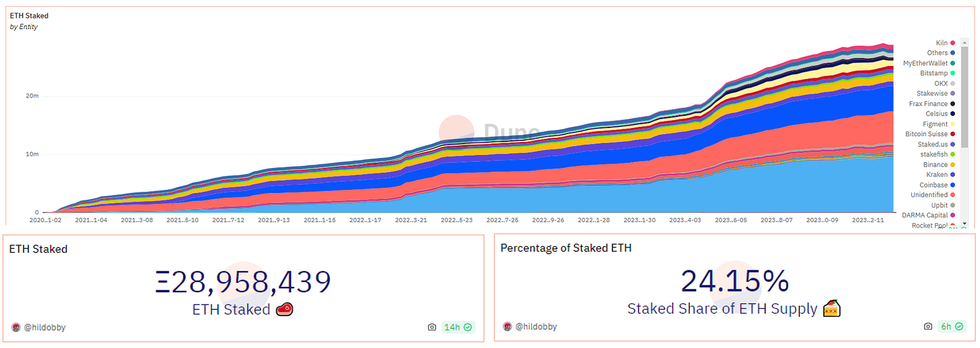The width and height of the screenshot is (980, 348).
Task: Click the steak emoji beside ETH Staked
Action: coord(284,309)
